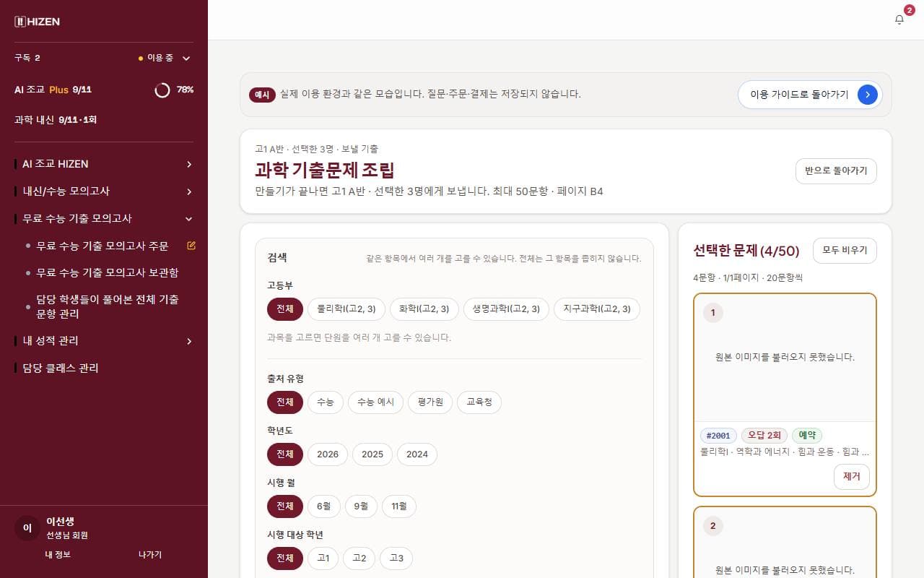Expand the AI 조교 HIZEN menu
Viewport: 924px width, 578px height.
[104, 164]
